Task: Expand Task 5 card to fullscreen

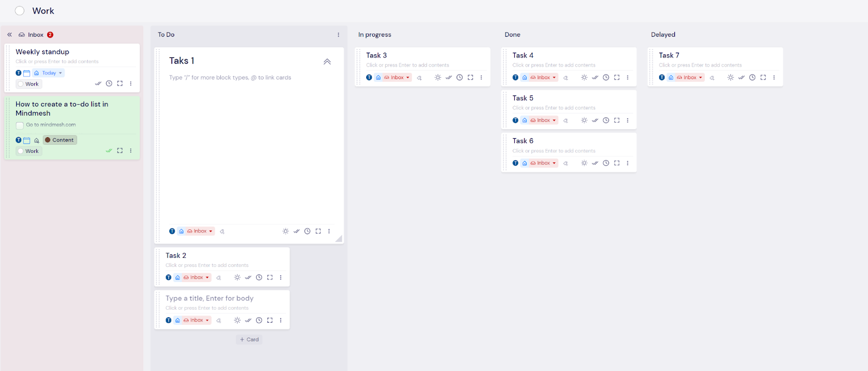Action: pyautogui.click(x=617, y=120)
